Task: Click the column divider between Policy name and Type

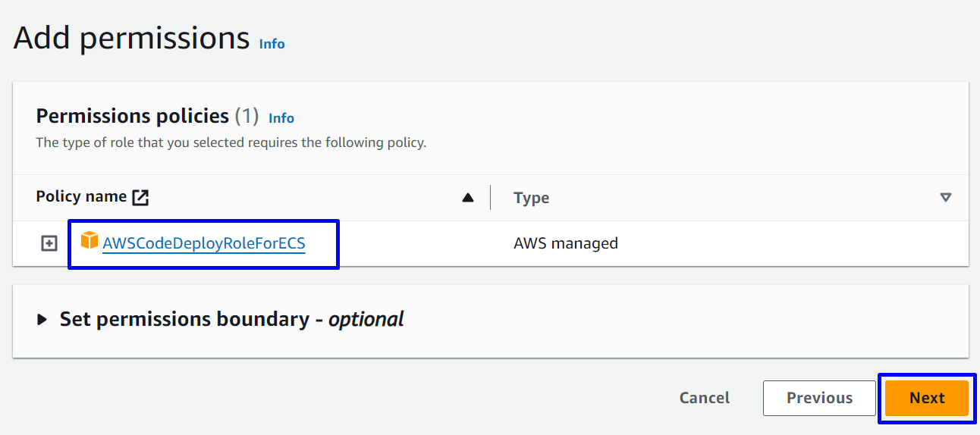Action: (490, 198)
